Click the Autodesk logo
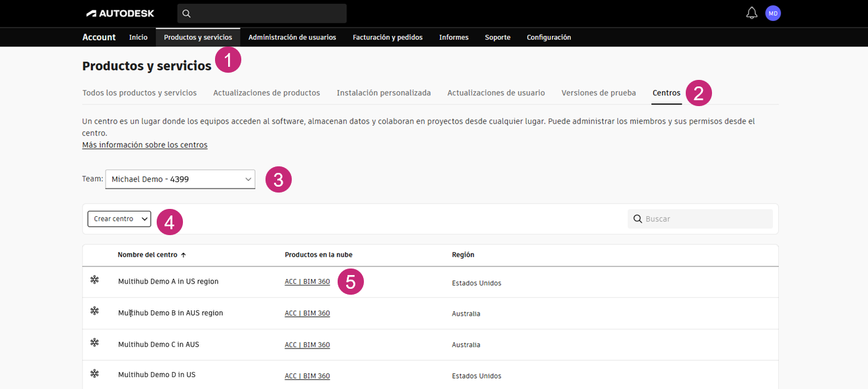The image size is (868, 389). click(x=122, y=13)
